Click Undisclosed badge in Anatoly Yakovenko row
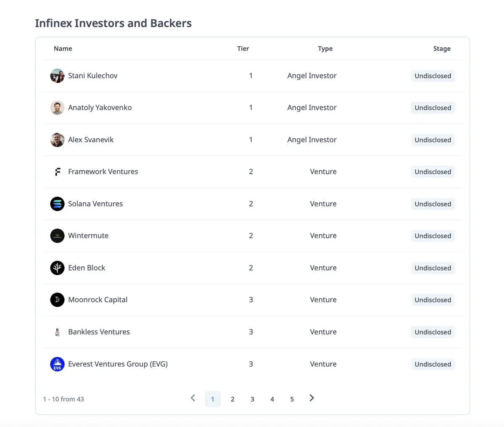The width and height of the screenshot is (504, 427). pyautogui.click(x=433, y=108)
